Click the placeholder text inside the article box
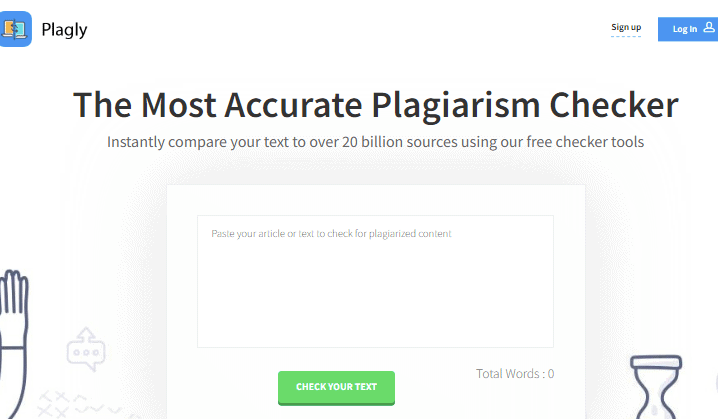718x419 pixels. coord(331,234)
